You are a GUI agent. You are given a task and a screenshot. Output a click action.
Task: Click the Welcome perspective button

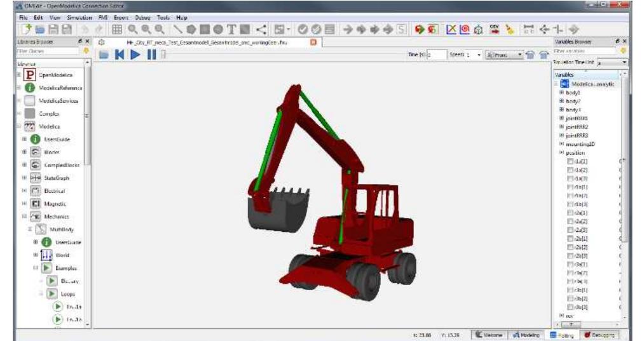pos(489,334)
